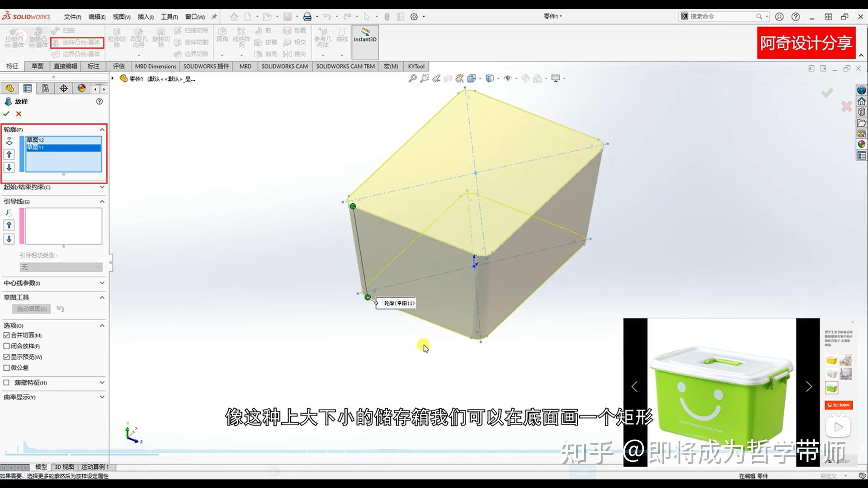Viewport: 868px width, 488px height.
Task: Switch to the 草图 ribbon tab
Action: 37,66
